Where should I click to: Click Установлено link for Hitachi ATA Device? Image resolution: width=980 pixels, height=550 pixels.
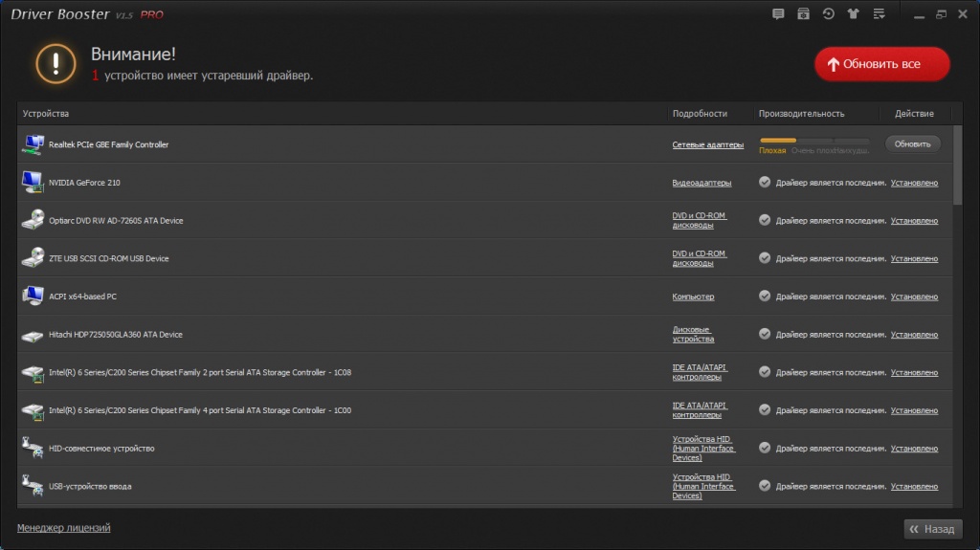tap(914, 335)
